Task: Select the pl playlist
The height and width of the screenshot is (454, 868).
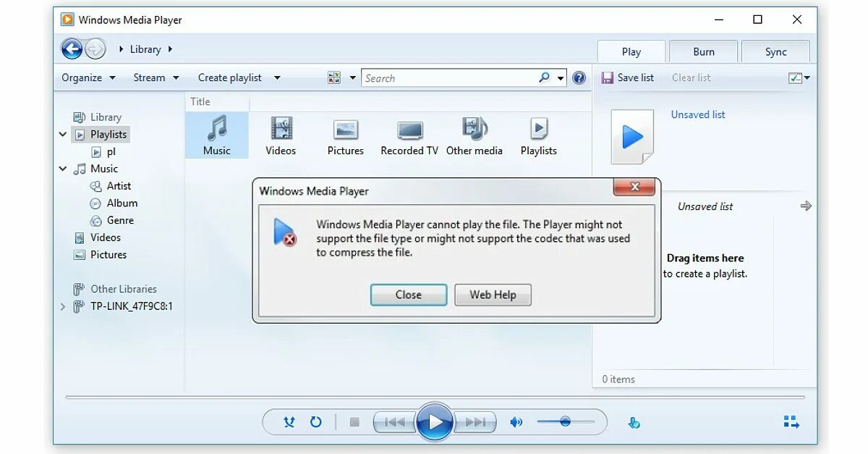Action: click(104, 151)
